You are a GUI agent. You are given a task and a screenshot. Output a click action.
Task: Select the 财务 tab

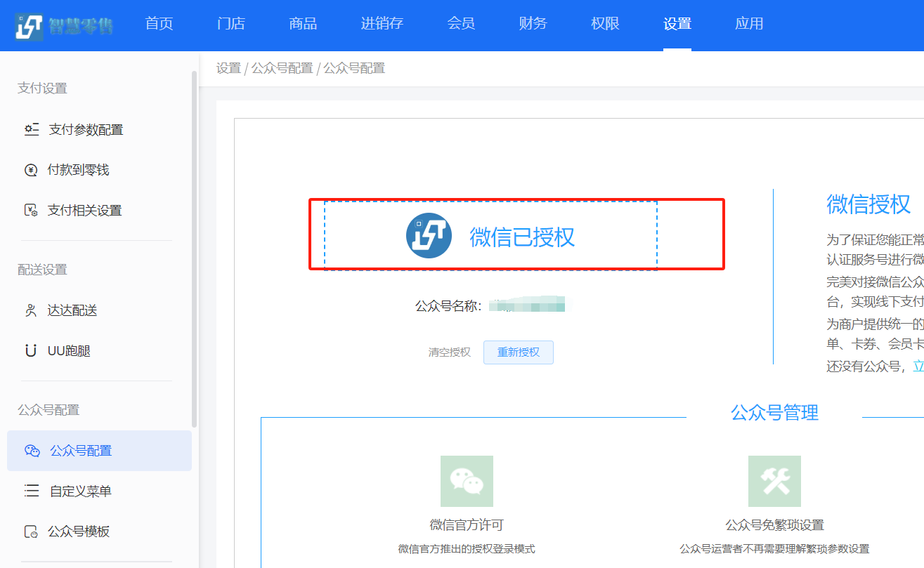click(x=533, y=24)
